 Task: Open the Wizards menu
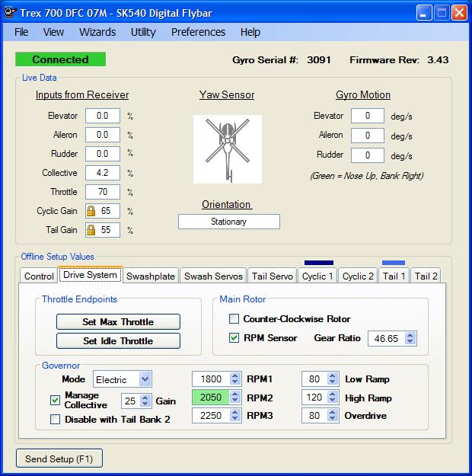point(97,32)
